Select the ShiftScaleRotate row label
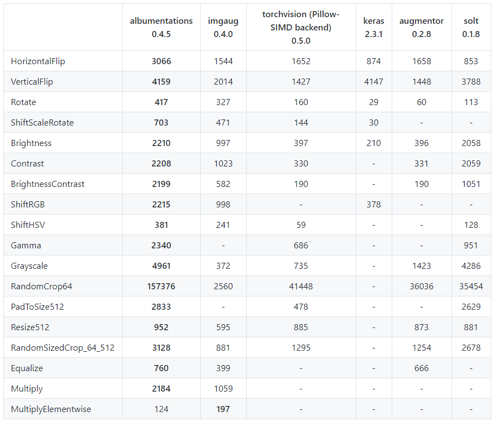The image size is (504, 427). pos(42,123)
